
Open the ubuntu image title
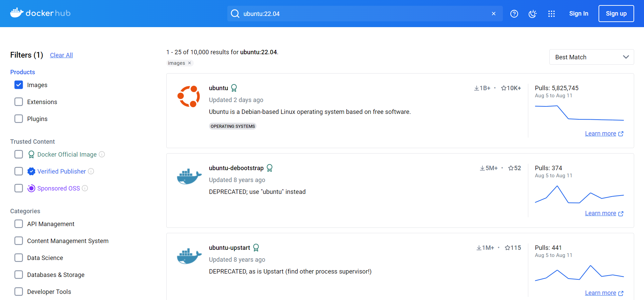pos(219,88)
